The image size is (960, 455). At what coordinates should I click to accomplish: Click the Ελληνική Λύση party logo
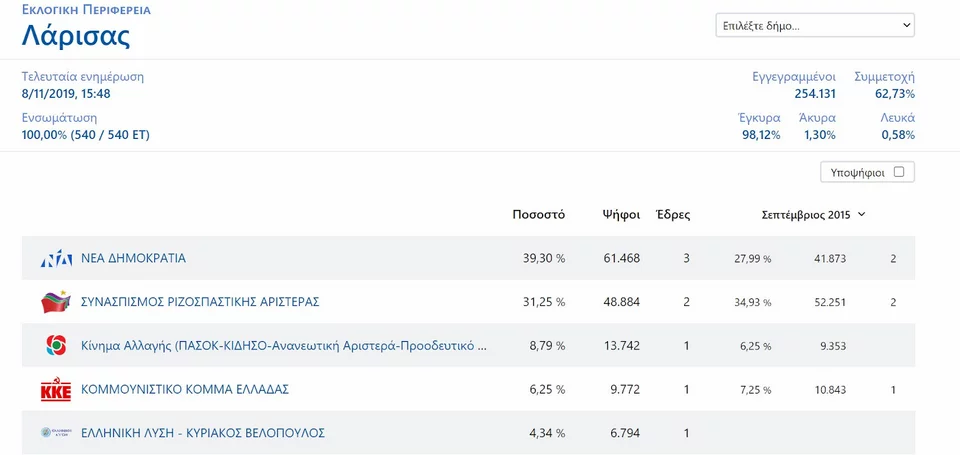pos(56,432)
